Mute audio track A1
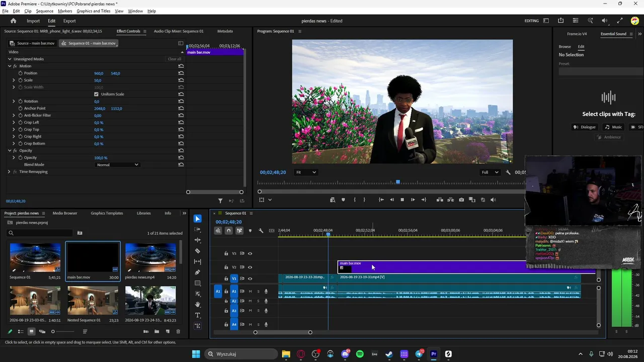This screenshot has height=362, width=644. (x=250, y=292)
